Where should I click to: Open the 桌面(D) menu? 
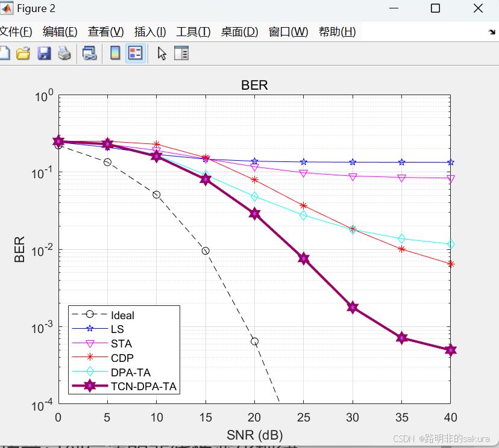(239, 32)
